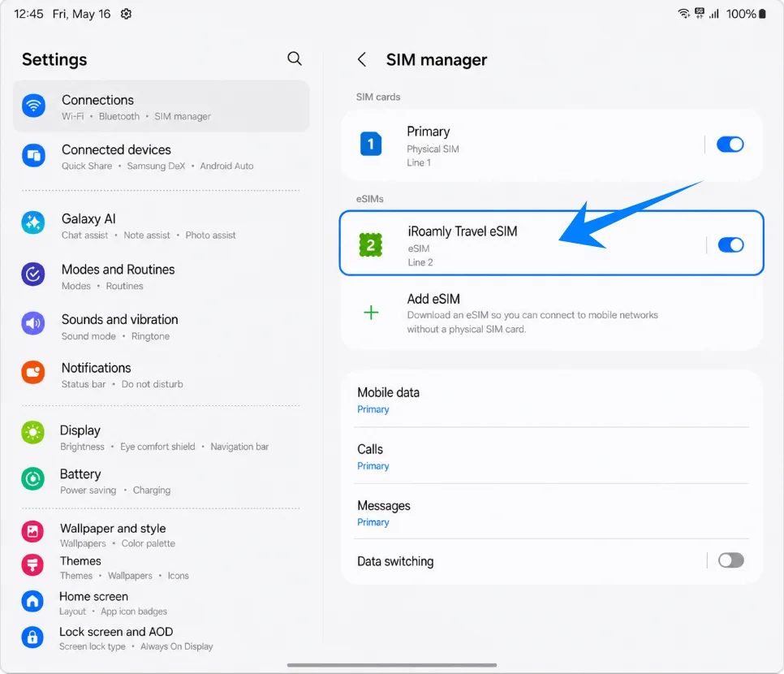This screenshot has height=674, width=784.
Task: Tap the Home screen house icon
Action: pyautogui.click(x=32, y=601)
